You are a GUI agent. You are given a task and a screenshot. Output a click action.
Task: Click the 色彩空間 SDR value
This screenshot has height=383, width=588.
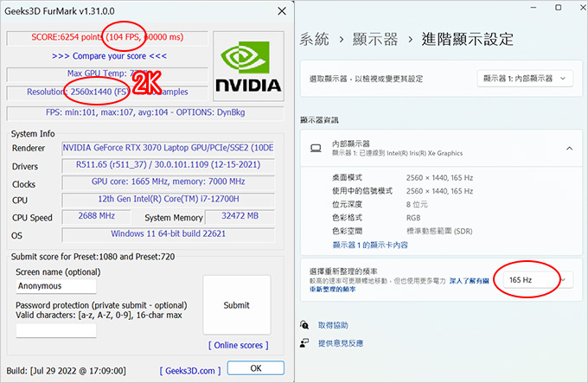tap(439, 231)
